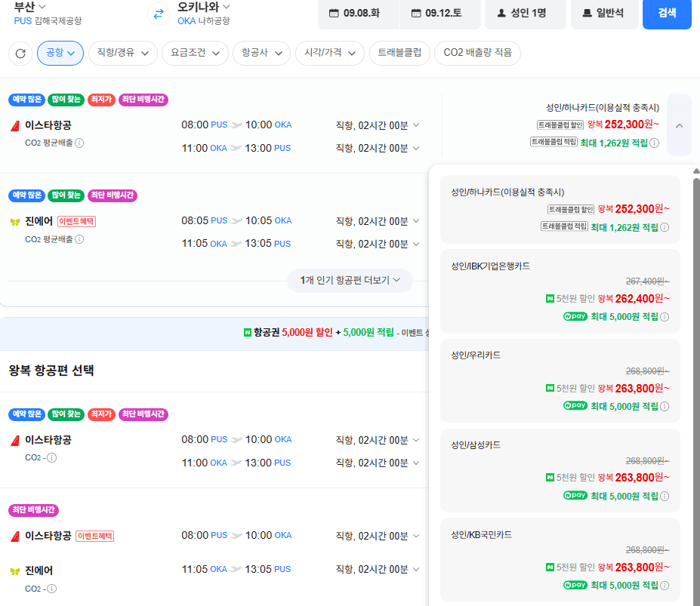Viewport: 700px width, 606px height.
Task: Click the person icon in passenger field
Action: 502,14
